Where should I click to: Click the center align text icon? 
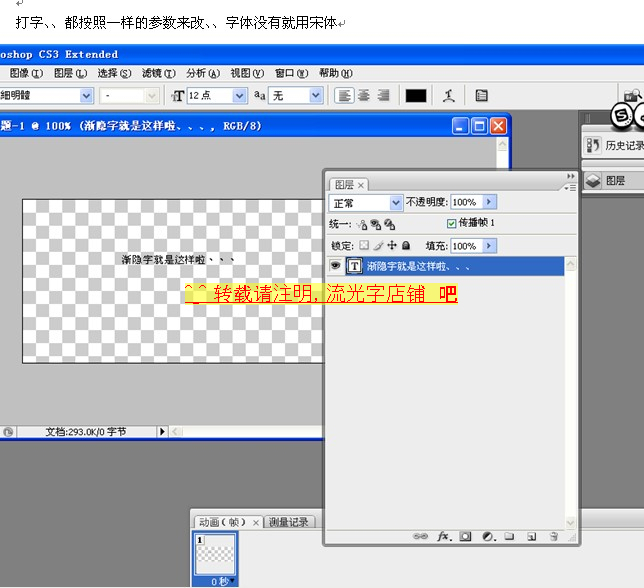click(364, 96)
